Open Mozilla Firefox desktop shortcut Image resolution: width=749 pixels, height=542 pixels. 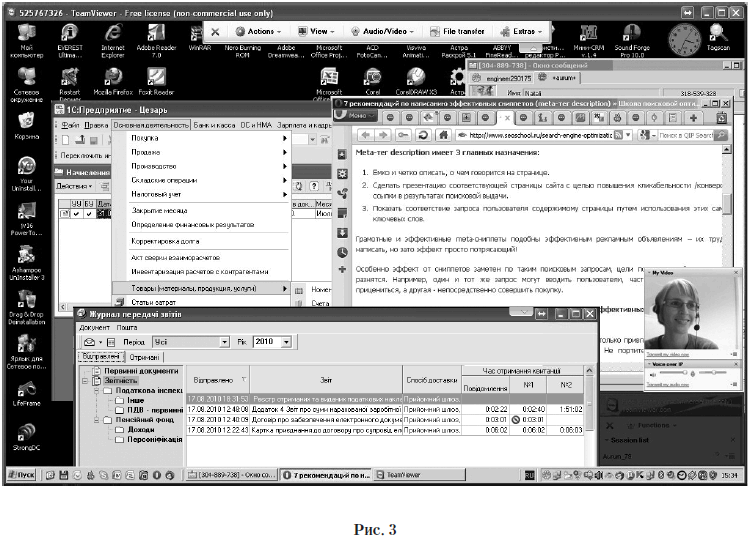point(113,79)
